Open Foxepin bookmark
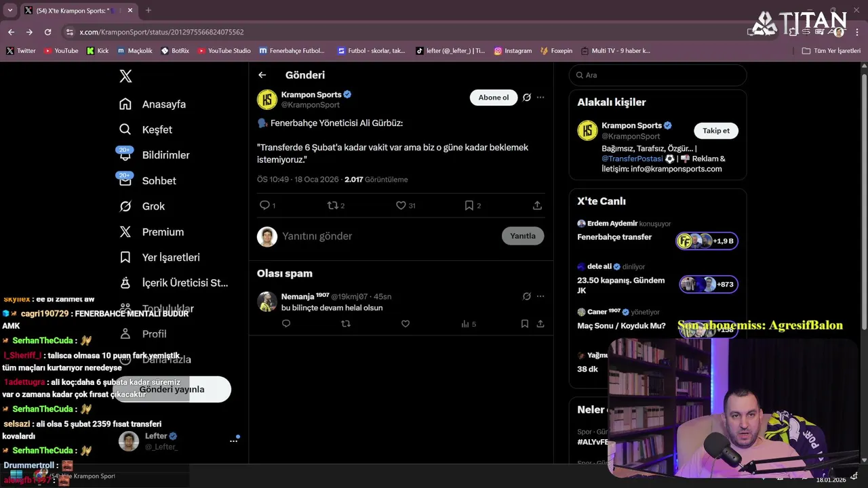Viewport: 868px width, 488px height. click(556, 51)
